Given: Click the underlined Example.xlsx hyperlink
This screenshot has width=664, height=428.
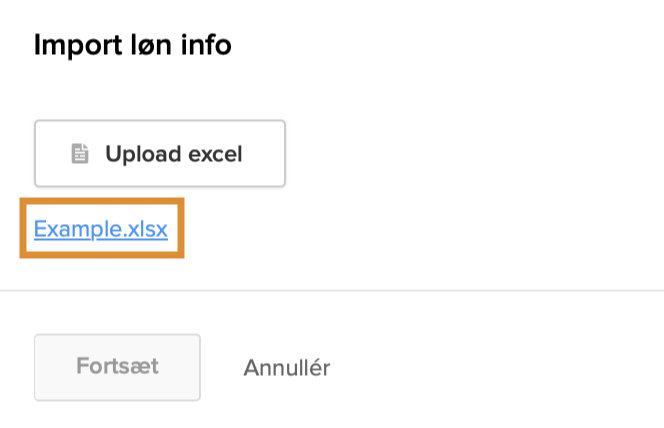Looking at the screenshot, I should (101, 229).
